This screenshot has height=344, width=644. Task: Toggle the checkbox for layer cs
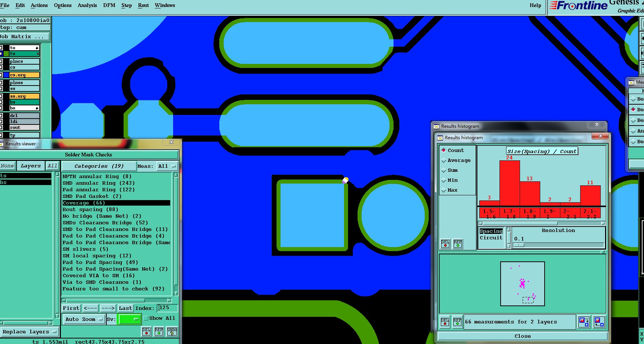click(1, 67)
